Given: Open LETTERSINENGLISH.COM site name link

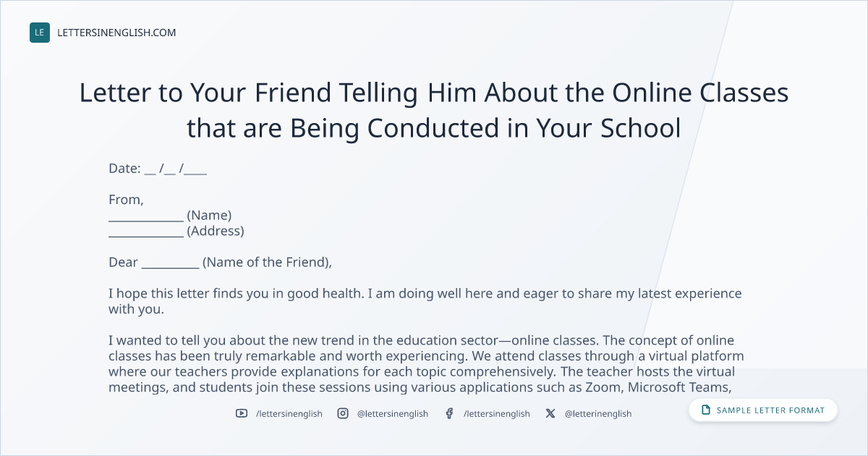Looking at the screenshot, I should (116, 33).
